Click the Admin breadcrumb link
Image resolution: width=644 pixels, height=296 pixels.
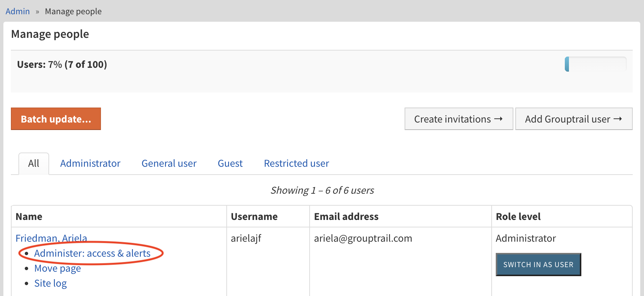coord(18,11)
